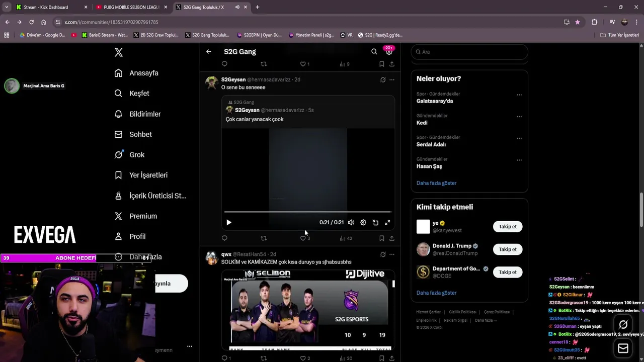Mute the video volume
This screenshot has width=644, height=362.
point(351,222)
